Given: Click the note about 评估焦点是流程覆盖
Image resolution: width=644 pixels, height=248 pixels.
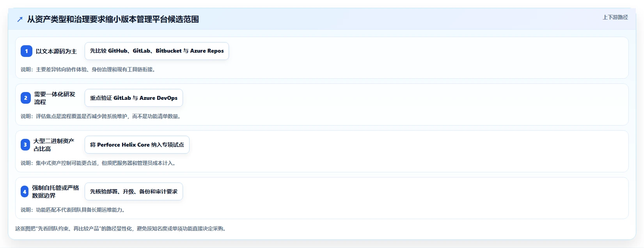Looking at the screenshot, I should tap(101, 116).
